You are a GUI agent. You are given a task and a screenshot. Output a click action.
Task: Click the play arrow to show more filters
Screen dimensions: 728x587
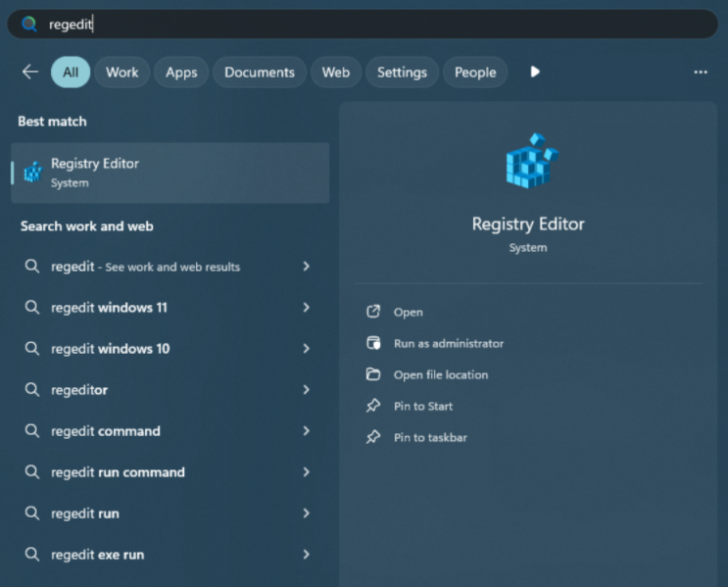tap(535, 72)
